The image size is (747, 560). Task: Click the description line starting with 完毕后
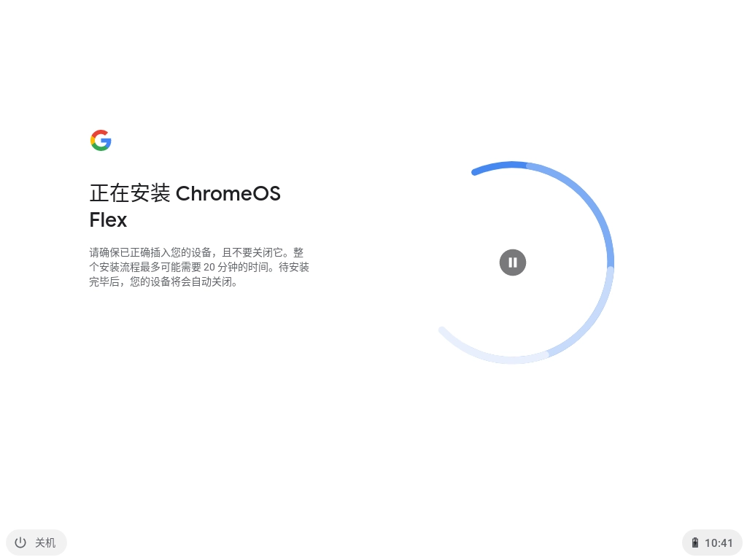[x=163, y=282]
